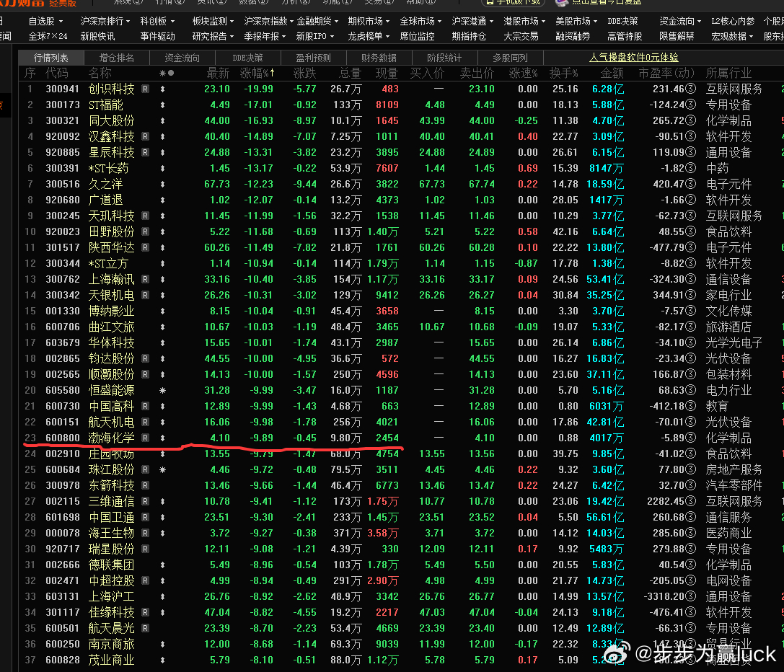The width and height of the screenshot is (784, 672).
Task: Click the up-down marker icon for ST福能
Action: click(162, 105)
